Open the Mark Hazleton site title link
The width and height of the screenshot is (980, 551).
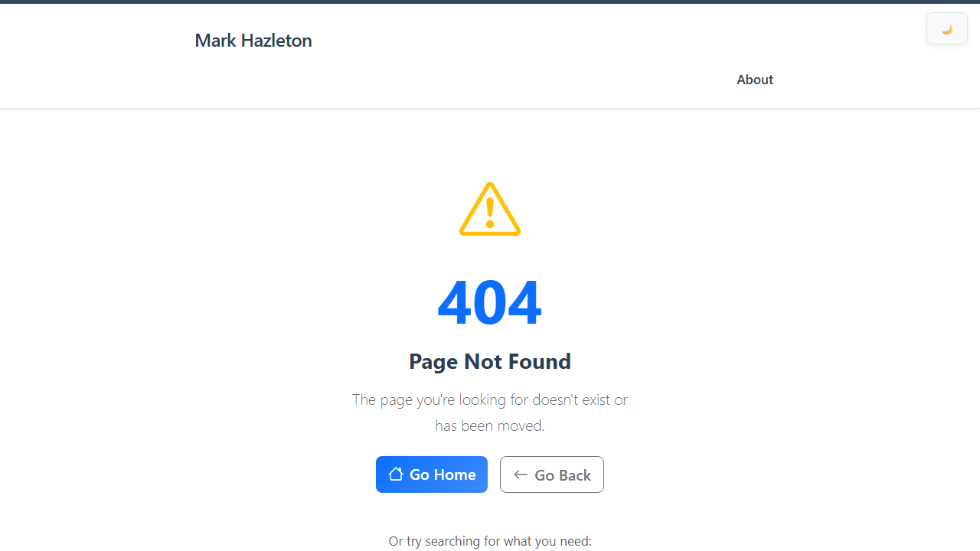pyautogui.click(x=253, y=41)
